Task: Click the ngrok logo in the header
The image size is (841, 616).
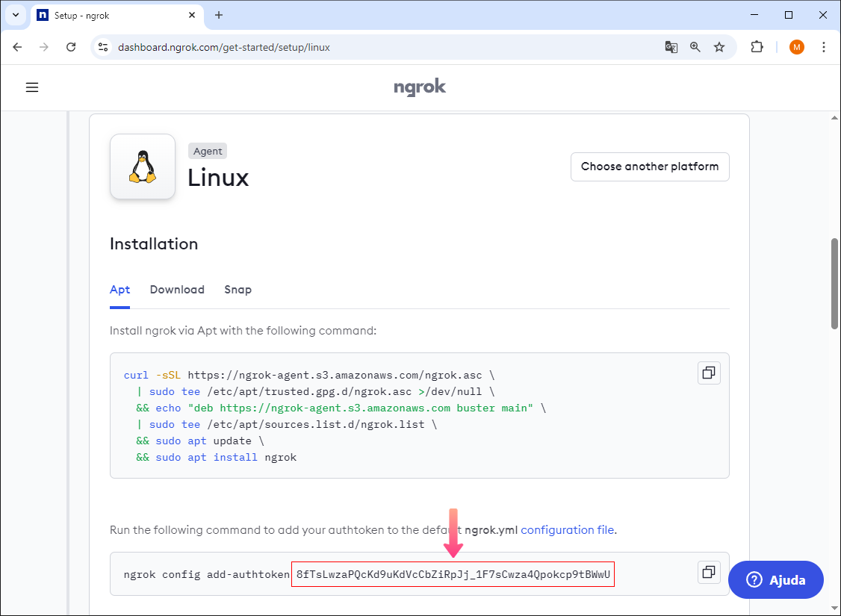Action: pyautogui.click(x=420, y=87)
